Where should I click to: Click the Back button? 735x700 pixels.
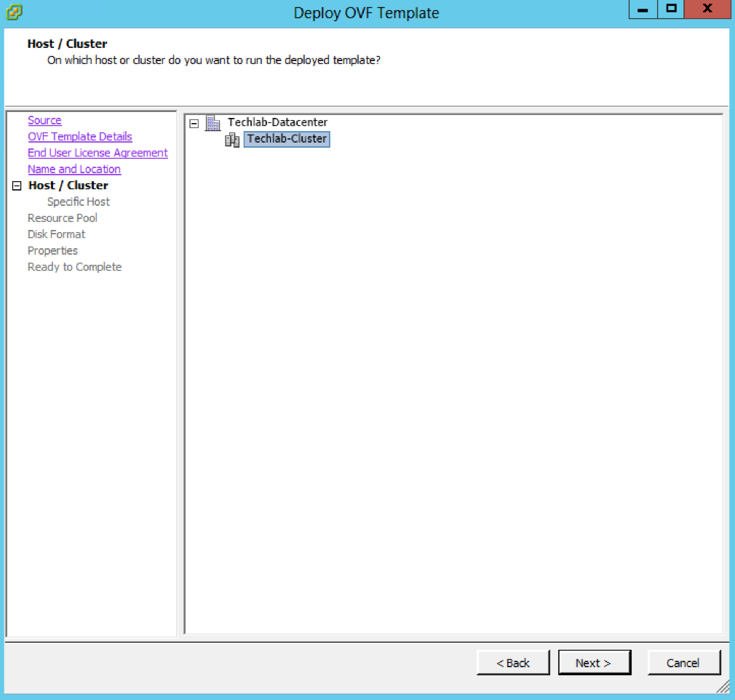coord(513,662)
